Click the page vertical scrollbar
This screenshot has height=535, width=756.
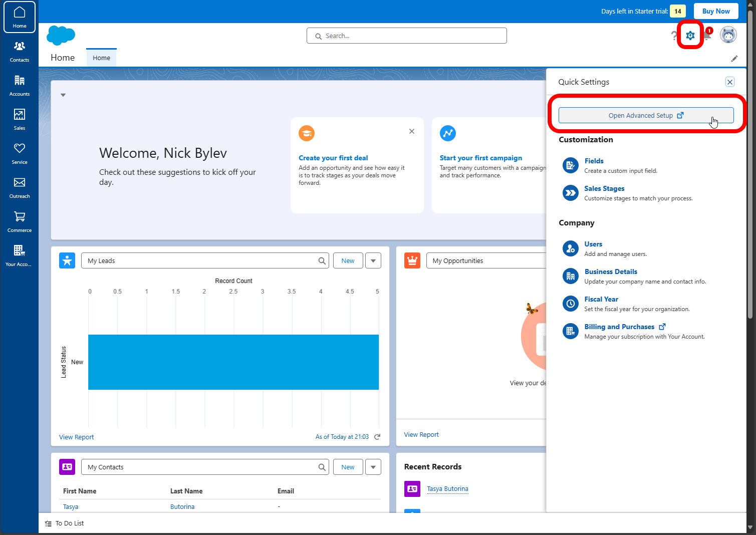pos(750,165)
